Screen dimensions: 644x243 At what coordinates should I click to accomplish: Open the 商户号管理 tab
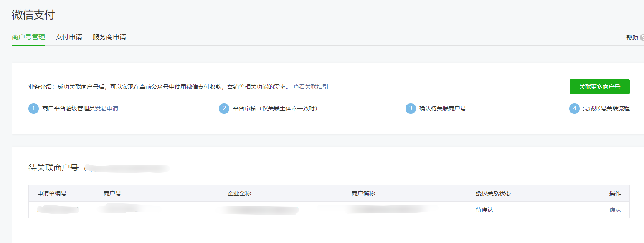(x=28, y=37)
